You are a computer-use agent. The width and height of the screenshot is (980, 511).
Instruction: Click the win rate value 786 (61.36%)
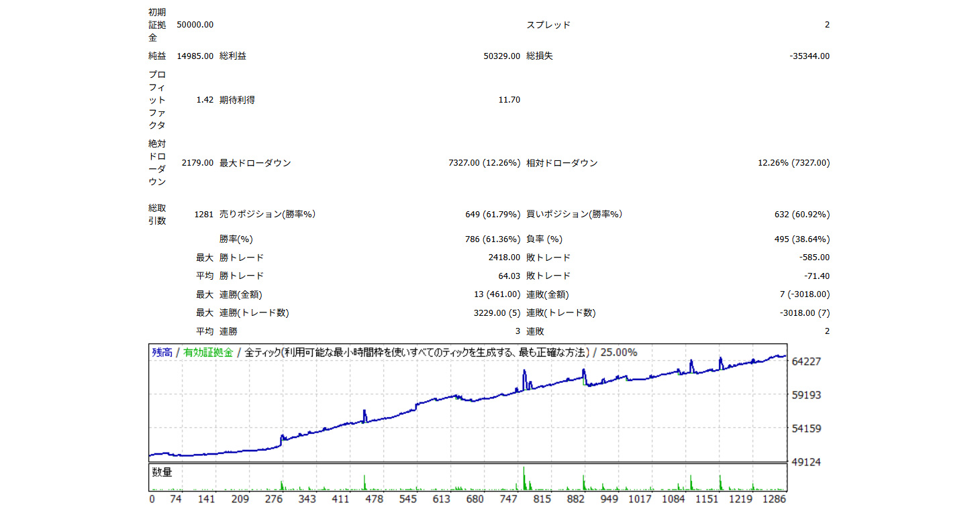pyautogui.click(x=493, y=239)
